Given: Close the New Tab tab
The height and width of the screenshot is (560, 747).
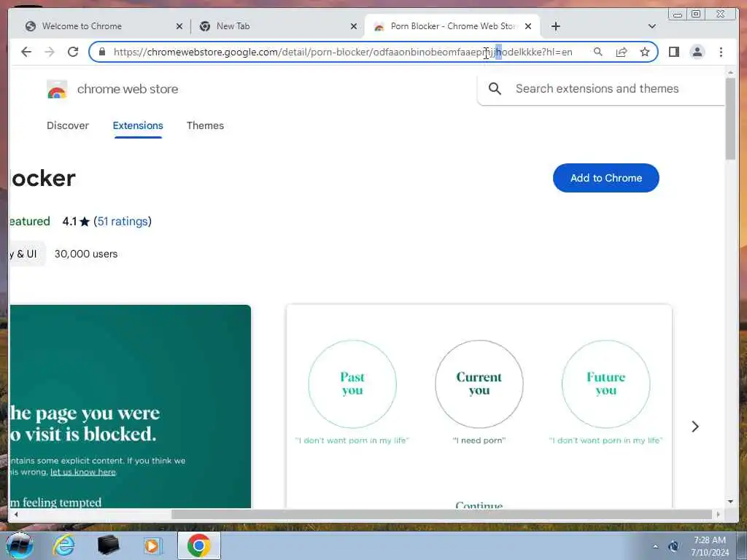Looking at the screenshot, I should point(354,26).
